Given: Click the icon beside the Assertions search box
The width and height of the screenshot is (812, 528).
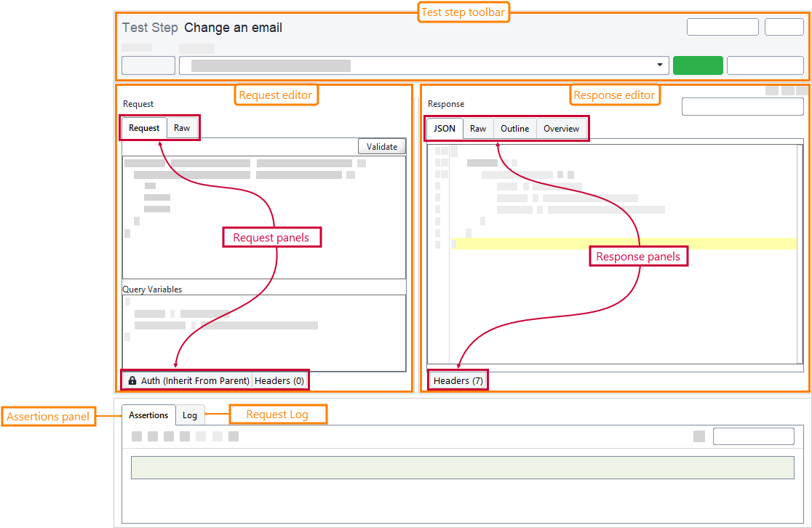Looking at the screenshot, I should click(699, 436).
